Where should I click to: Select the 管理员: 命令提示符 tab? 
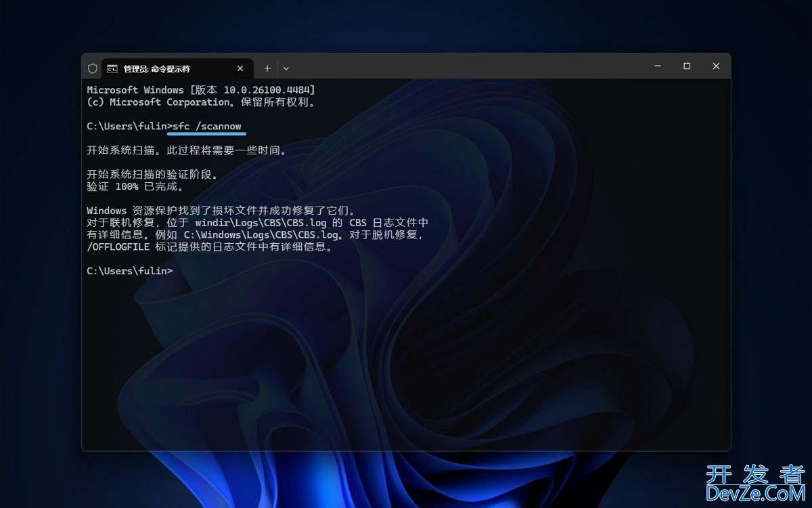pos(177,68)
